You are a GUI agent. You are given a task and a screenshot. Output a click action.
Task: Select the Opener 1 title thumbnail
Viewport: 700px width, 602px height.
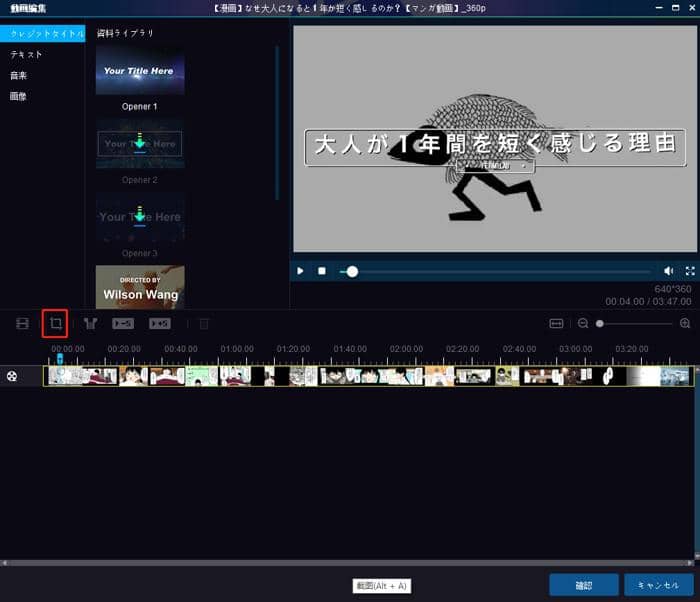(x=140, y=71)
